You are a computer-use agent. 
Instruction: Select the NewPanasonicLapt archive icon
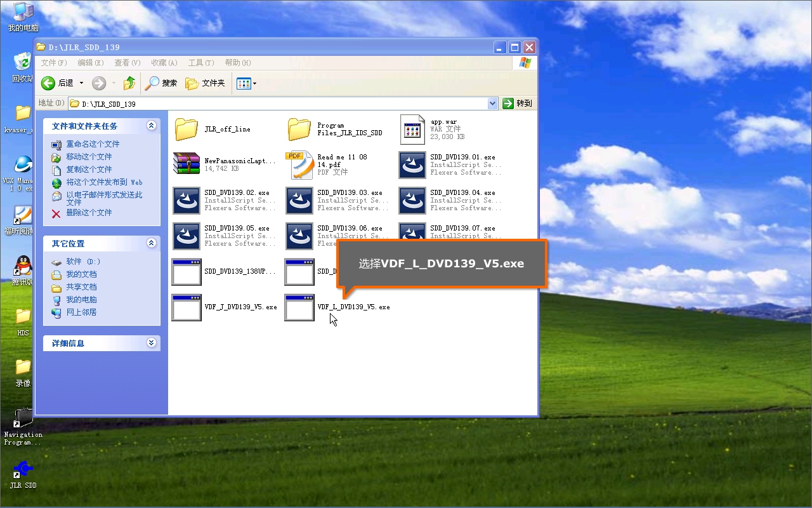coord(186,164)
